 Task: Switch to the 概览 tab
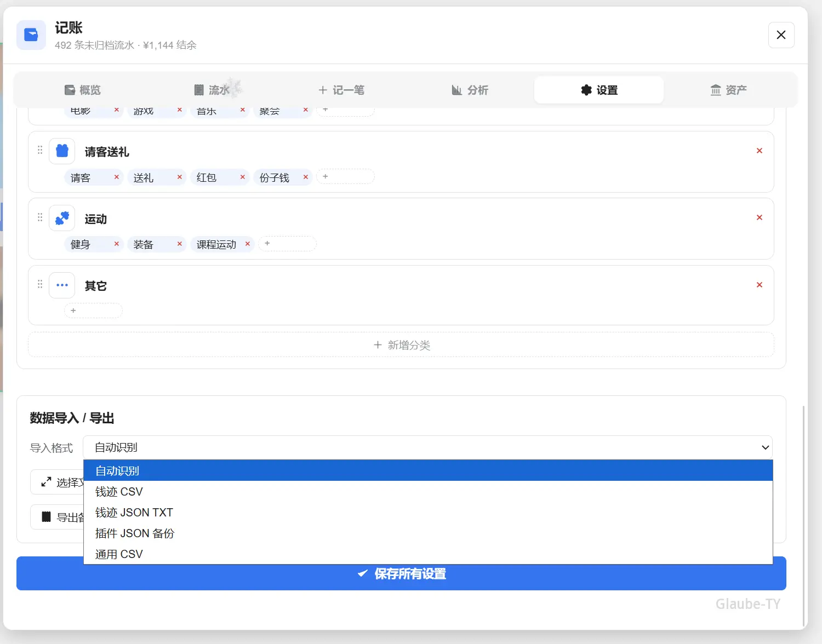pos(83,90)
